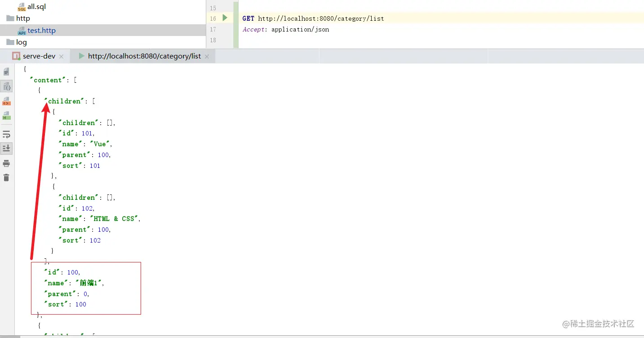The image size is (644, 338).
Task: Click line number 15 in gutter
Action: pyautogui.click(x=213, y=8)
